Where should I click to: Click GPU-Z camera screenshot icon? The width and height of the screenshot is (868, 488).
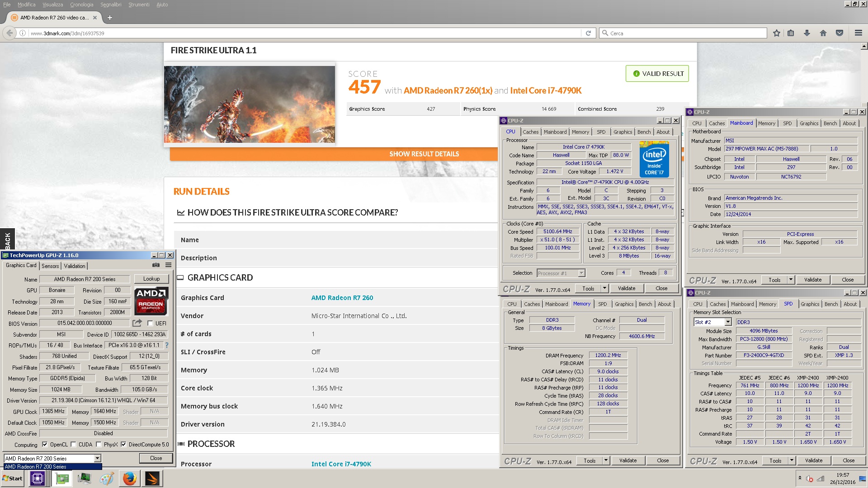pos(156,265)
